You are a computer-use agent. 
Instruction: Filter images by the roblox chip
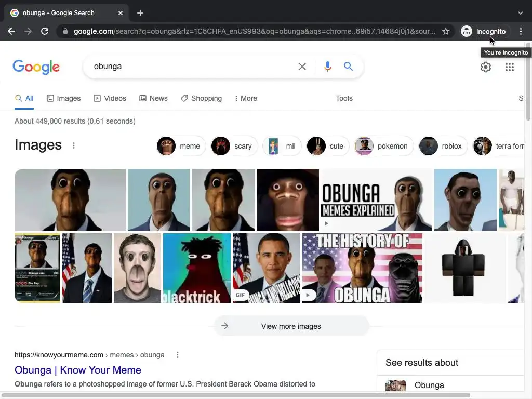[443, 146]
